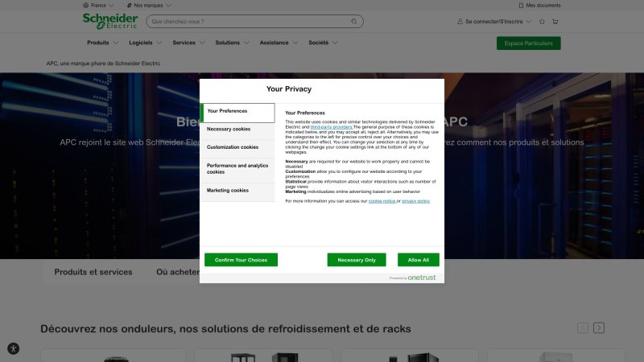Click the Schneider Electric logo
Screen dimensions: 644x362
click(109, 21)
